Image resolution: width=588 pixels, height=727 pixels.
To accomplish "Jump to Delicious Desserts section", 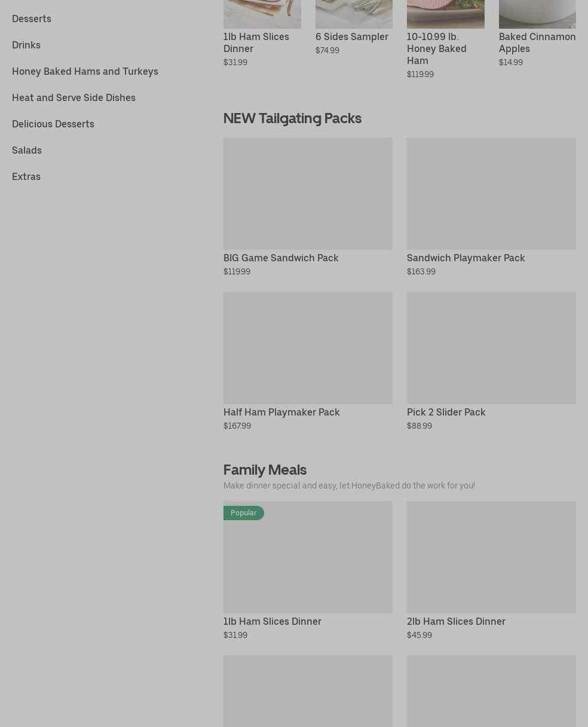I will click(53, 124).
